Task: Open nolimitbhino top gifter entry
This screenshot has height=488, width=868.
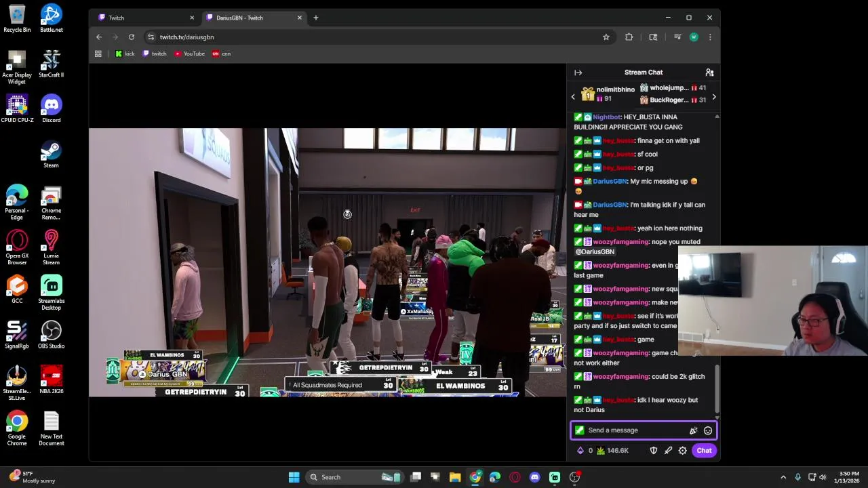Action: coord(608,94)
